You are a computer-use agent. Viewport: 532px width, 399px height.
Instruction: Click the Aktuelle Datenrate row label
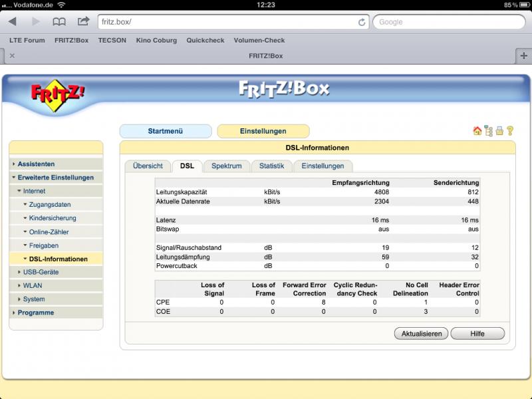tap(183, 201)
